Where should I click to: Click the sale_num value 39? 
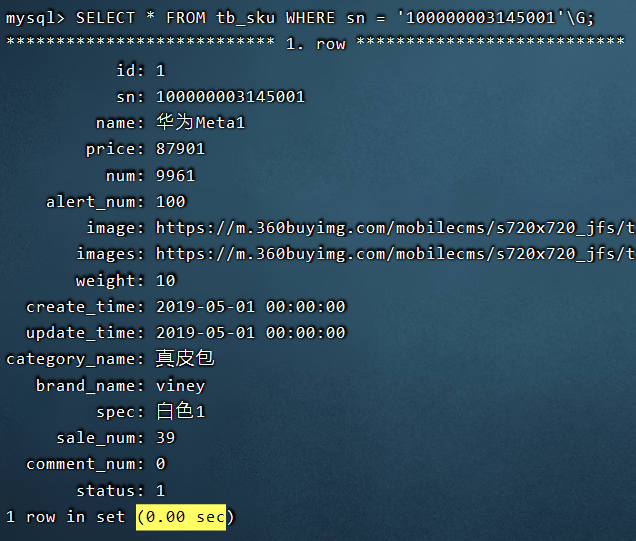[x=165, y=438]
